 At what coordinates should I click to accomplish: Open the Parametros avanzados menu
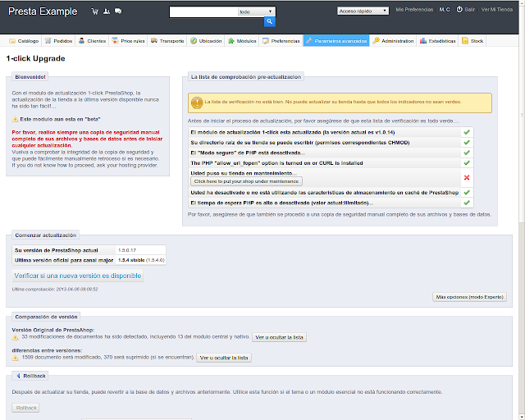coord(336,41)
